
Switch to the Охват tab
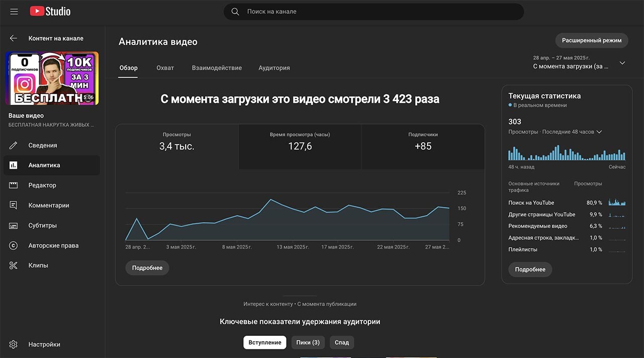165,68
